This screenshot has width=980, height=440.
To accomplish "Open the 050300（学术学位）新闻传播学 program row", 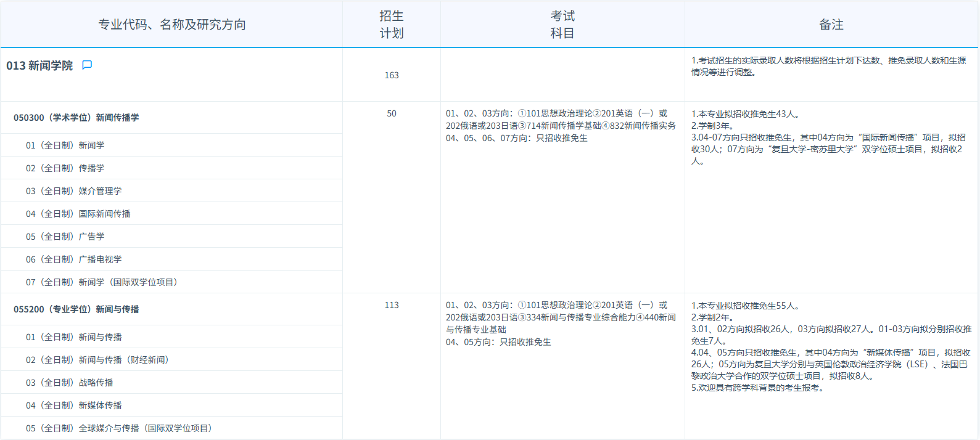I will [76, 118].
